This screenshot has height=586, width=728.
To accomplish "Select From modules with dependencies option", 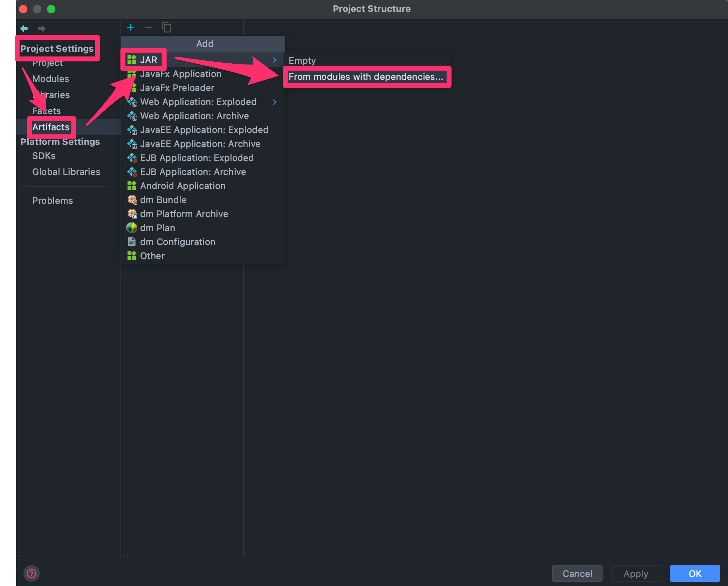I will 366,77.
